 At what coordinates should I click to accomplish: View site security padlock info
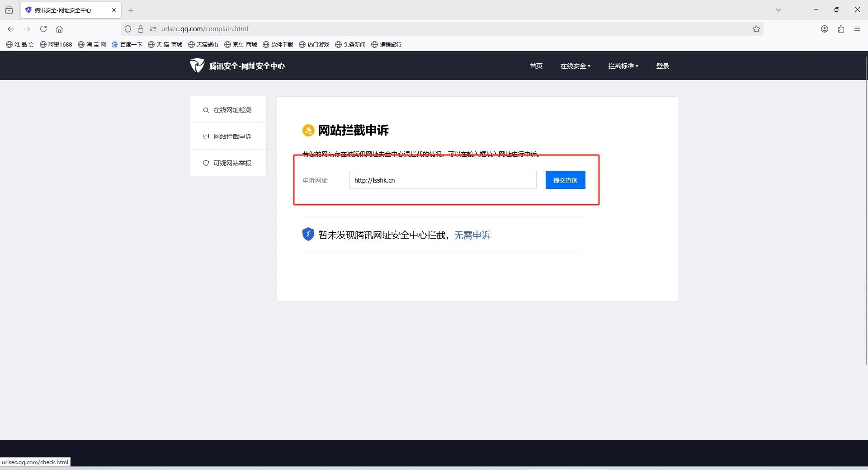(141, 29)
